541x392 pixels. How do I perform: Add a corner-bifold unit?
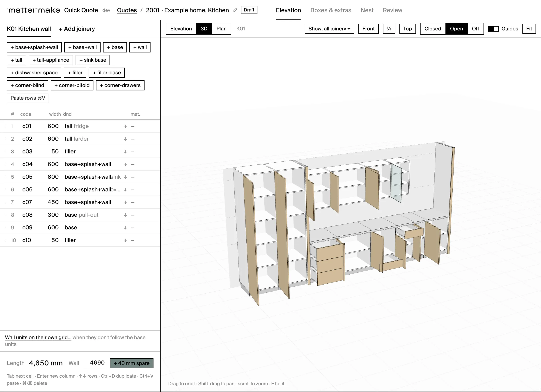[x=72, y=85]
